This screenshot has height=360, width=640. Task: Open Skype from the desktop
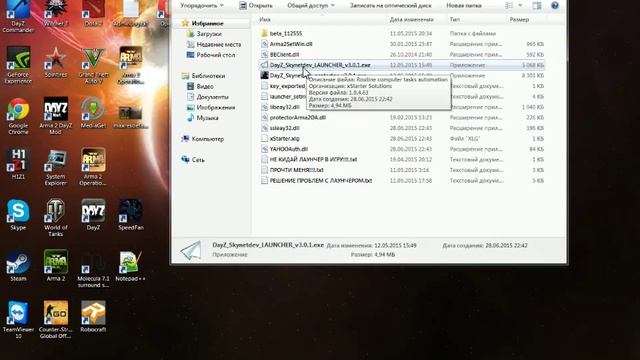click(18, 215)
